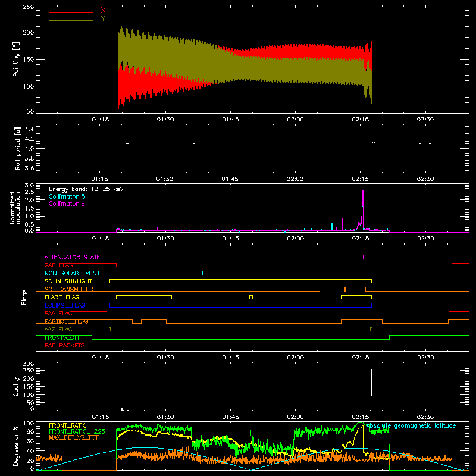The image size is (476, 476).
Task: Click the 250 value on Pointing axis
Action: pos(28,7)
